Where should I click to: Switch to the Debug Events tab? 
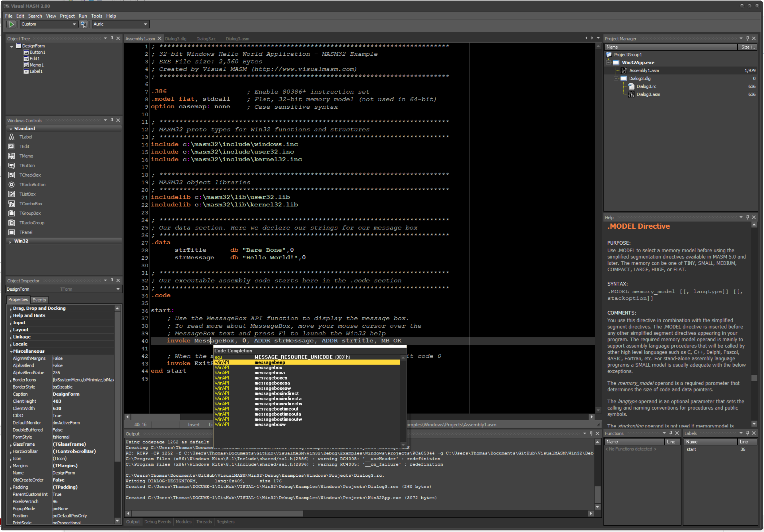[158, 522]
